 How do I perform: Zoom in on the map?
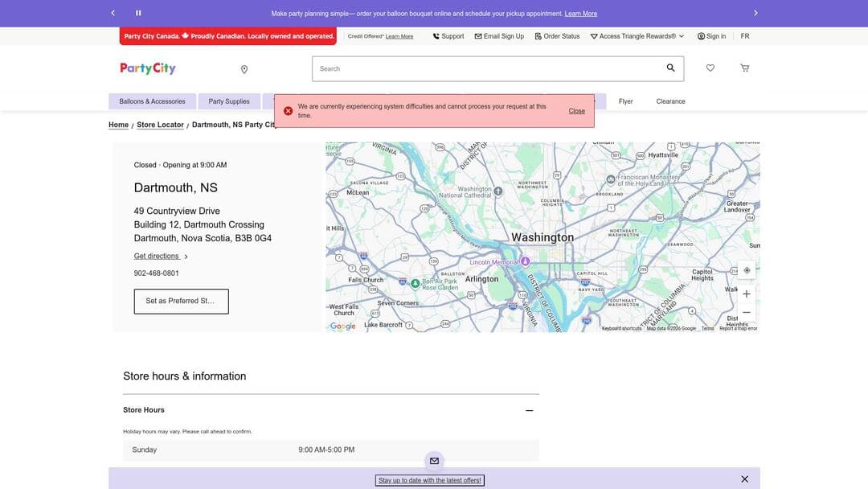[x=744, y=293]
